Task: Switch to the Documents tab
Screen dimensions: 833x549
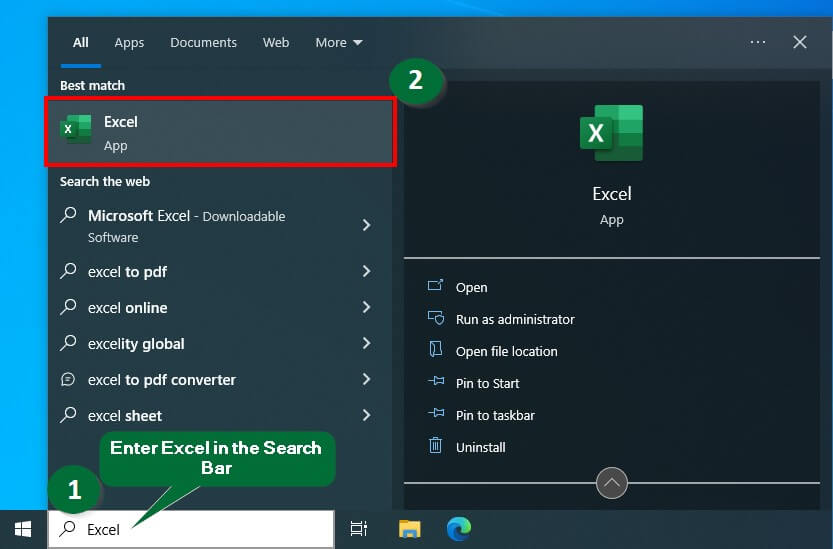Action: [203, 43]
